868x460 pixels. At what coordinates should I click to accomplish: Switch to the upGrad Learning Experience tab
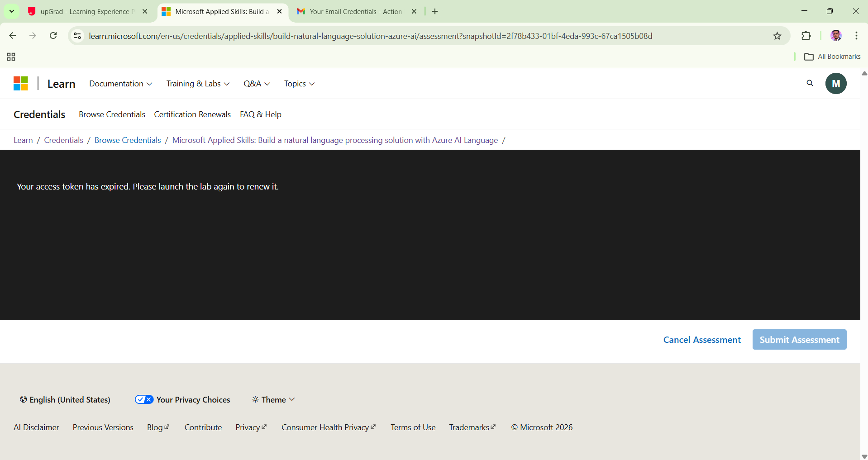pos(87,11)
